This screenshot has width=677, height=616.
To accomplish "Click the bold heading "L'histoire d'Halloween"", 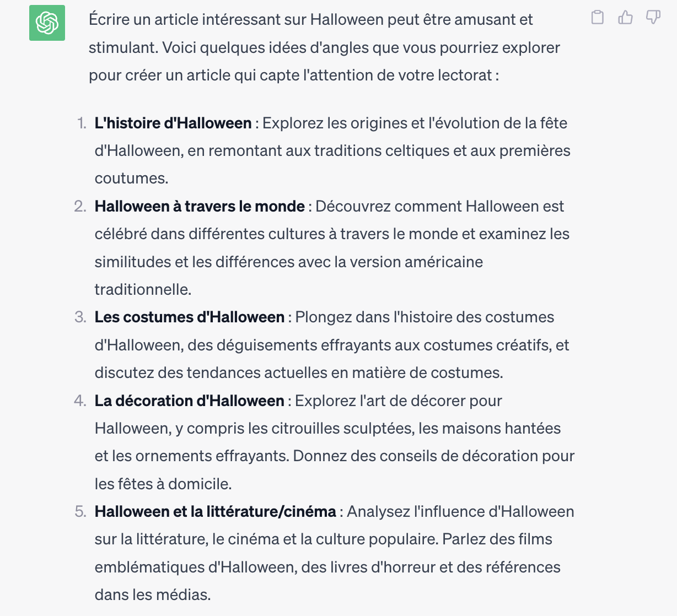I will pyautogui.click(x=173, y=123).
